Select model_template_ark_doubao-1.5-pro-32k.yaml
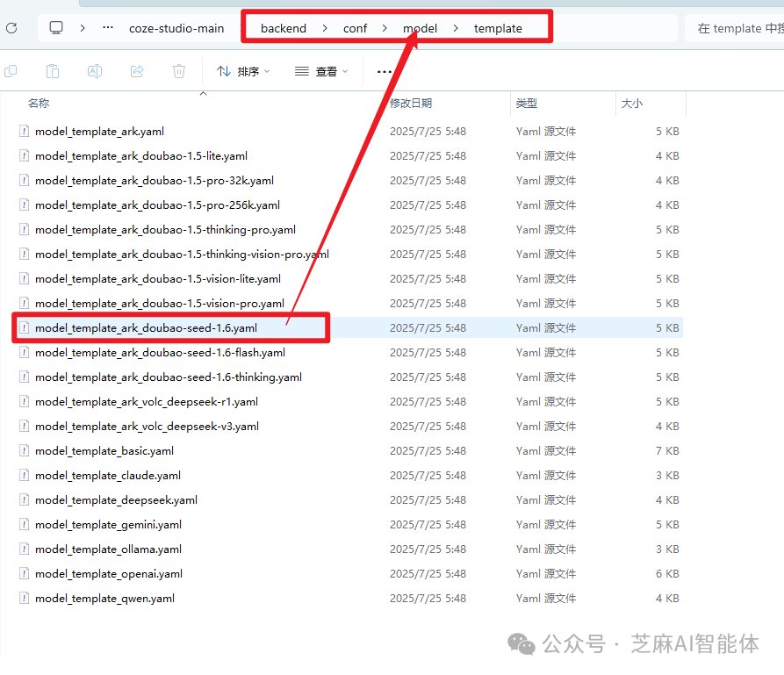Viewport: 784px width, 675px height. [155, 181]
